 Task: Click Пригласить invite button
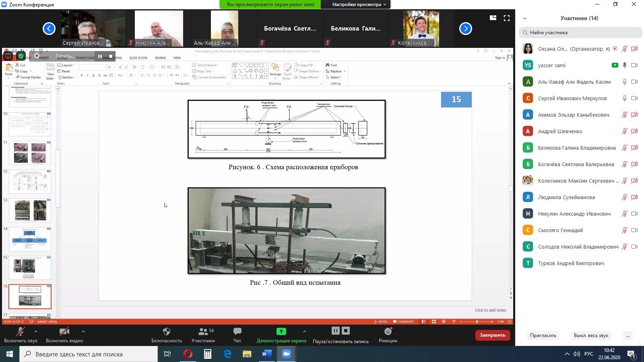pyautogui.click(x=543, y=335)
